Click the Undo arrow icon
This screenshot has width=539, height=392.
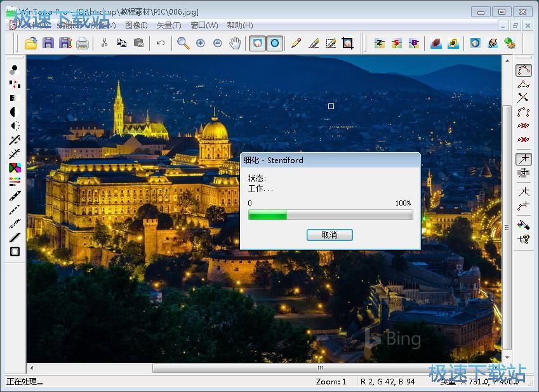point(161,43)
